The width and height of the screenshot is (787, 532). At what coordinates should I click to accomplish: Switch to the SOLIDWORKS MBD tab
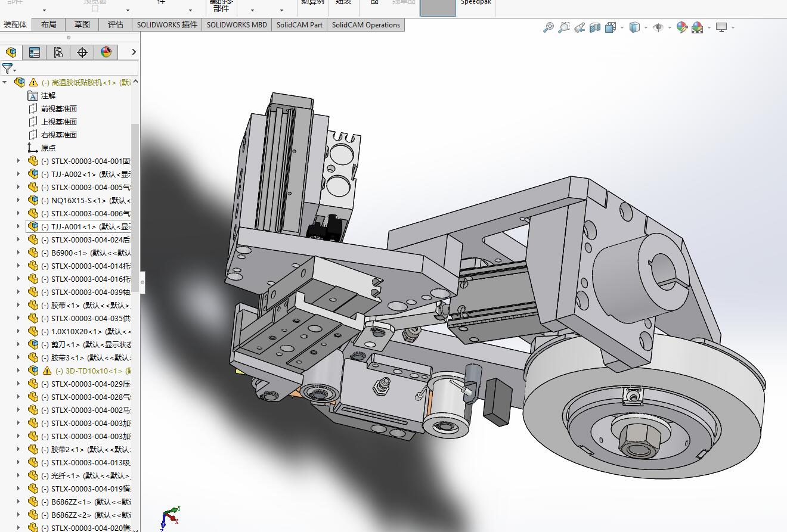click(237, 25)
